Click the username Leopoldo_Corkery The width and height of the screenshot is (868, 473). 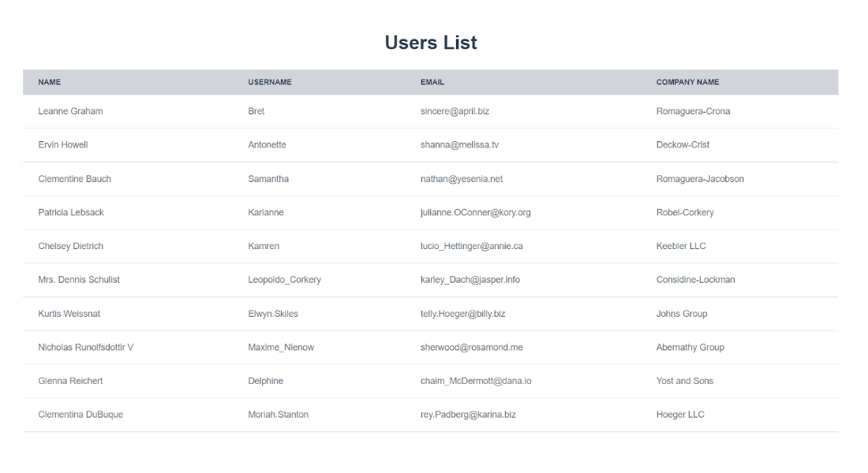click(285, 280)
